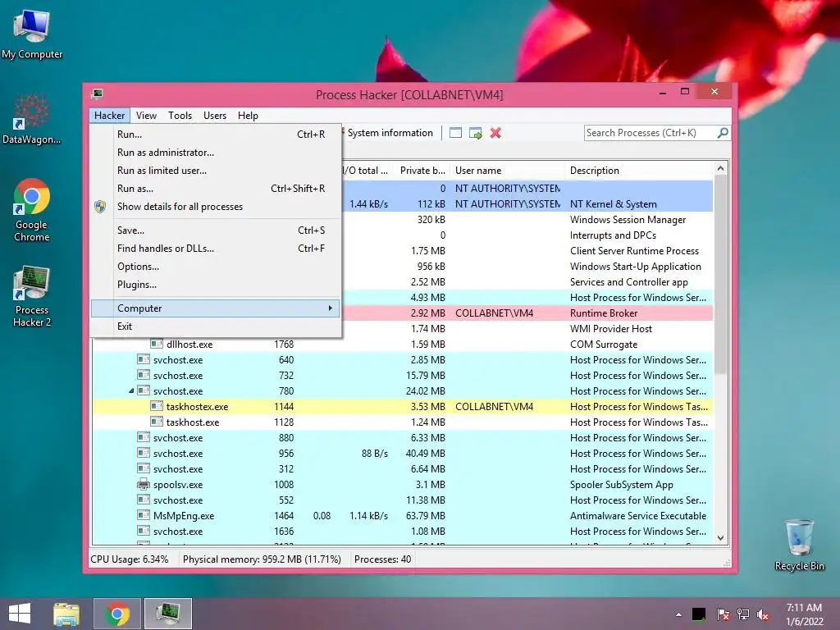The height and width of the screenshot is (630, 840).
Task: Click the Windows Start button
Action: pos(20,614)
